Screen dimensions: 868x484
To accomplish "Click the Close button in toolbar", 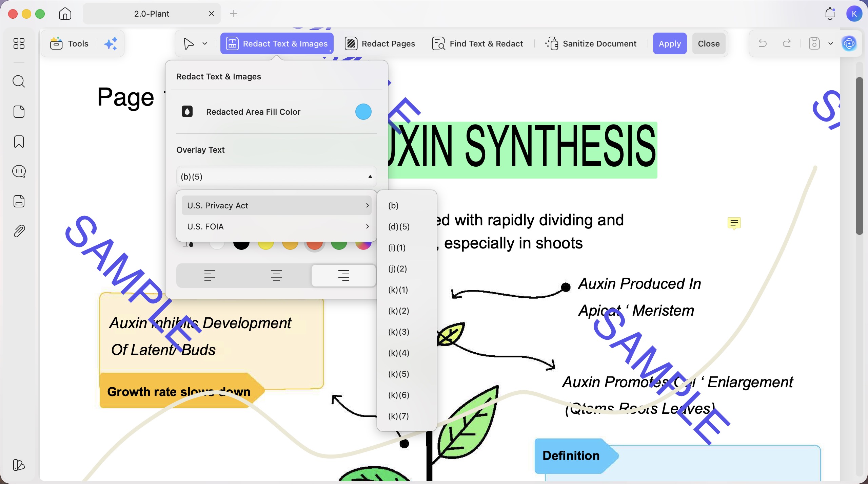I will (709, 43).
